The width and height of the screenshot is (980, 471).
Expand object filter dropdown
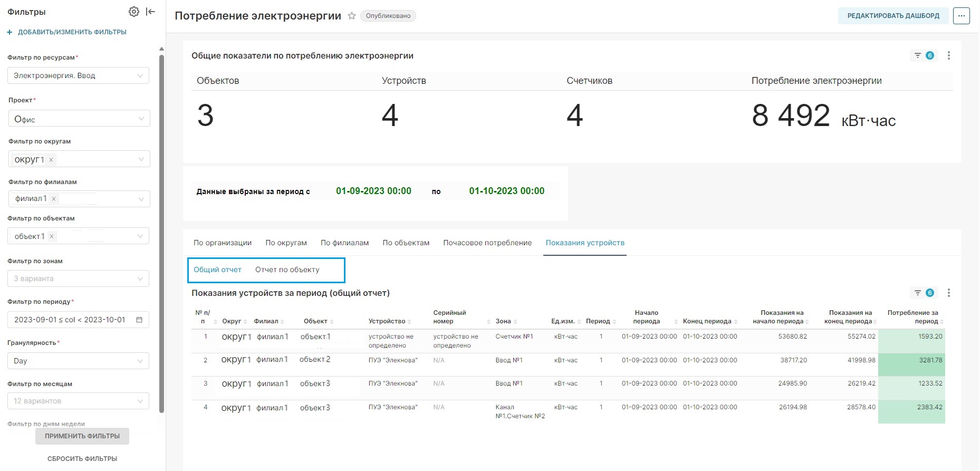click(x=140, y=236)
